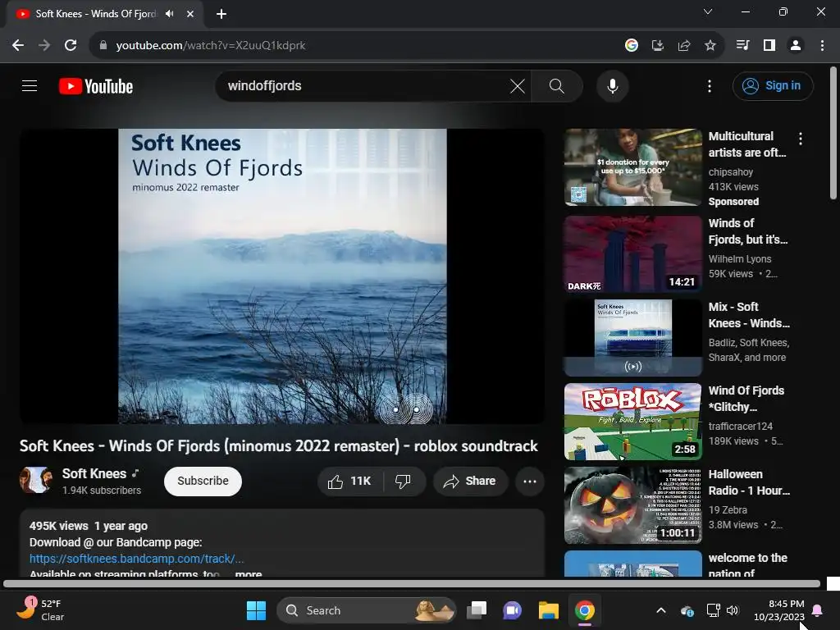Screen dimensions: 840x630
Task: Open the chipsahoy sponsored video thumbnail
Action: click(632, 167)
